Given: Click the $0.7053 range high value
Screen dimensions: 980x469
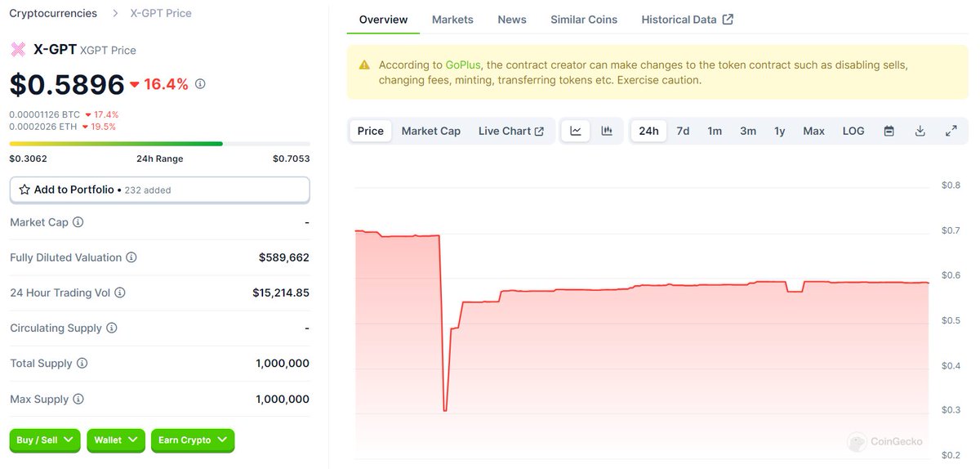Looking at the screenshot, I should tap(292, 159).
